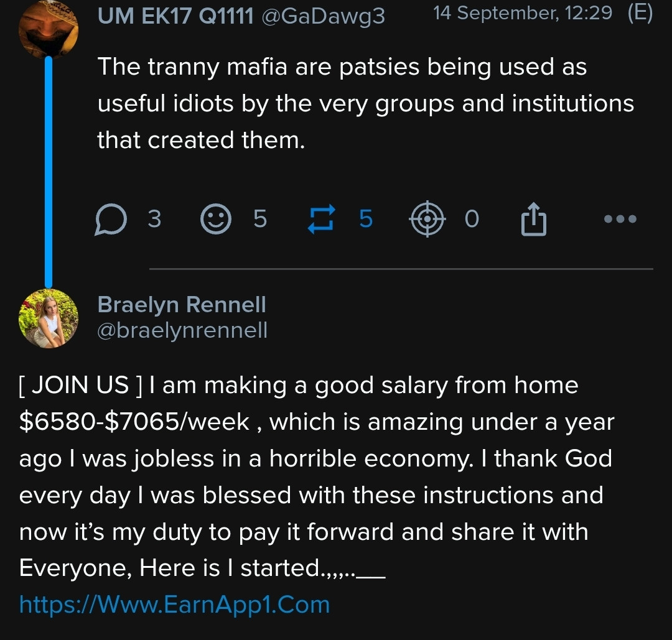Click the reply speech bubble icon

[111, 220]
